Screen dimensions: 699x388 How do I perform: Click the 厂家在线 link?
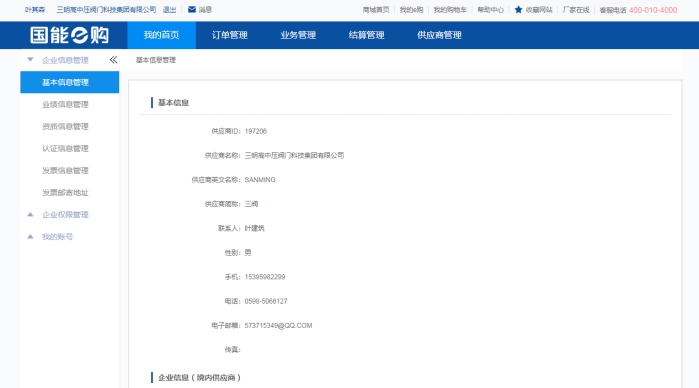coord(576,10)
